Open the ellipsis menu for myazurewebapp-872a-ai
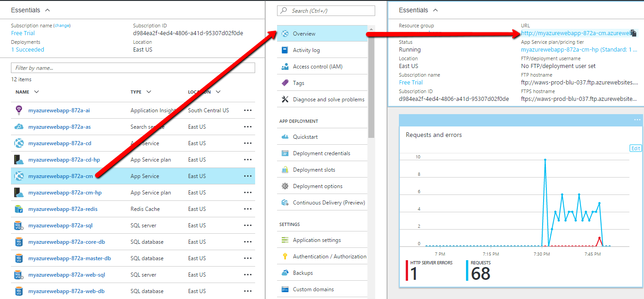 [x=248, y=110]
